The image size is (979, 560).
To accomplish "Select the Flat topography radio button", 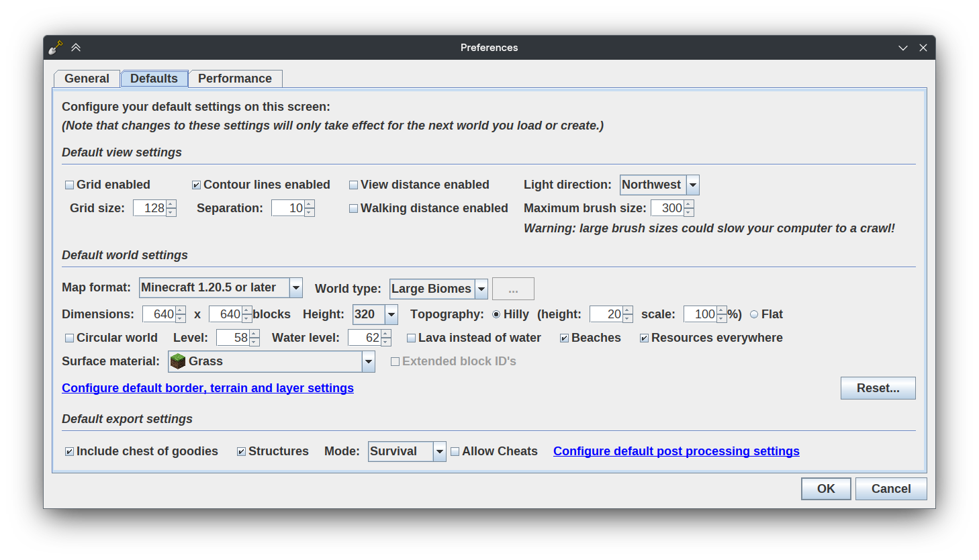I will (x=754, y=314).
